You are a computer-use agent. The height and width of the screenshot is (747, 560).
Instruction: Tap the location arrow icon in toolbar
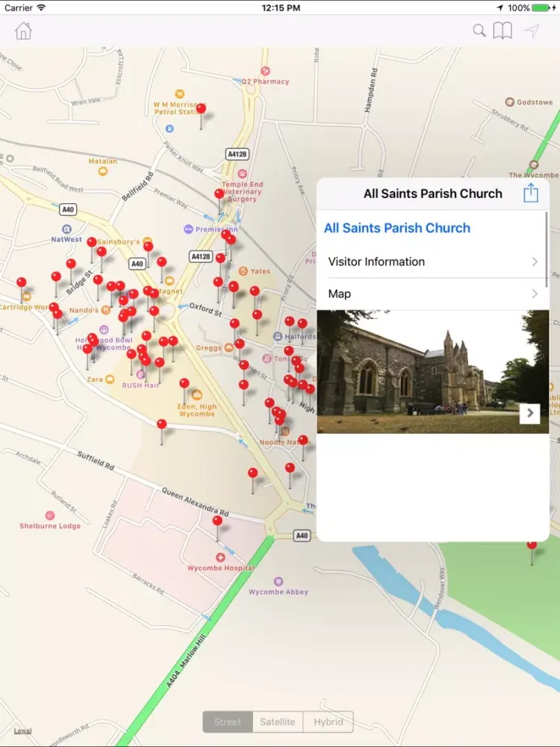(x=532, y=31)
